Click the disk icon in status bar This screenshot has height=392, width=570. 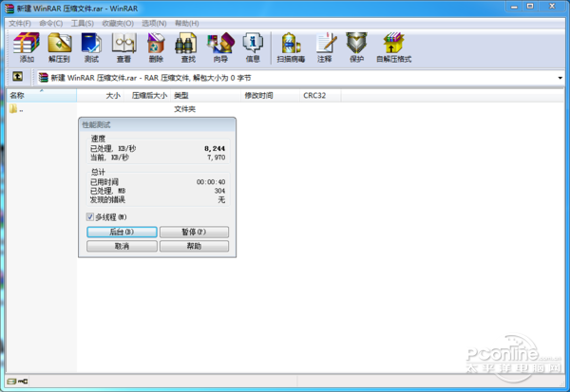tap(11, 382)
